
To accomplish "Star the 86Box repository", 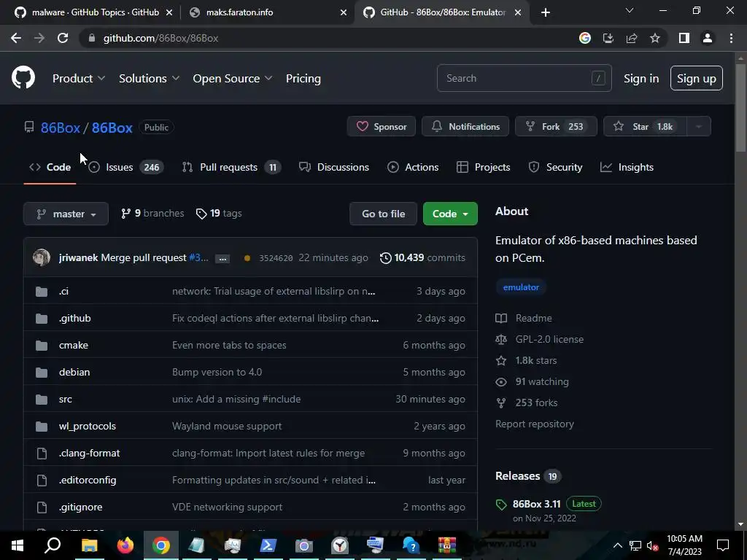I will point(645,127).
